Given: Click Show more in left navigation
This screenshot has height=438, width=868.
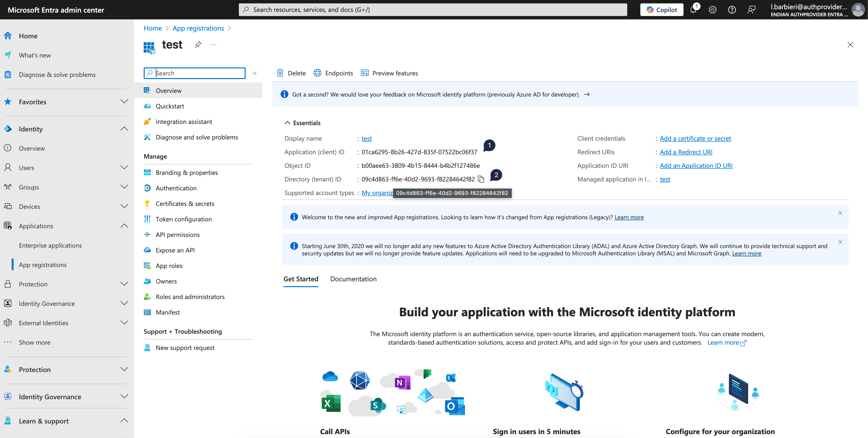Looking at the screenshot, I should pos(34,342).
